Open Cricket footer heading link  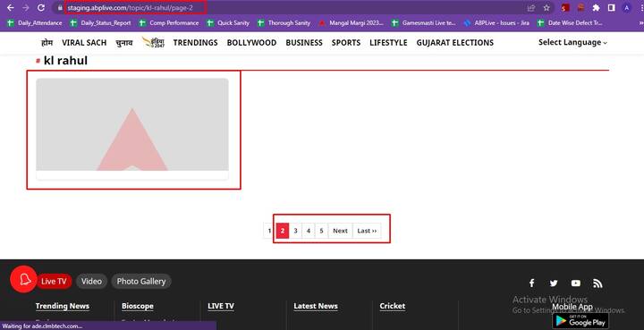(x=393, y=306)
